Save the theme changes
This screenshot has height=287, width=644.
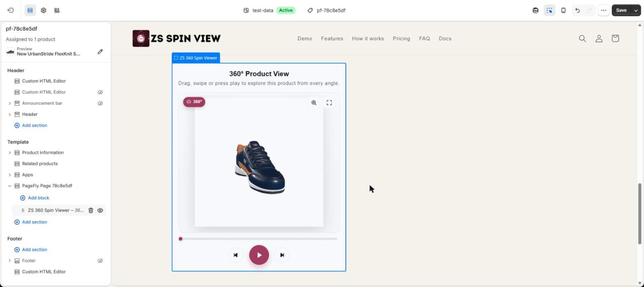point(621,10)
